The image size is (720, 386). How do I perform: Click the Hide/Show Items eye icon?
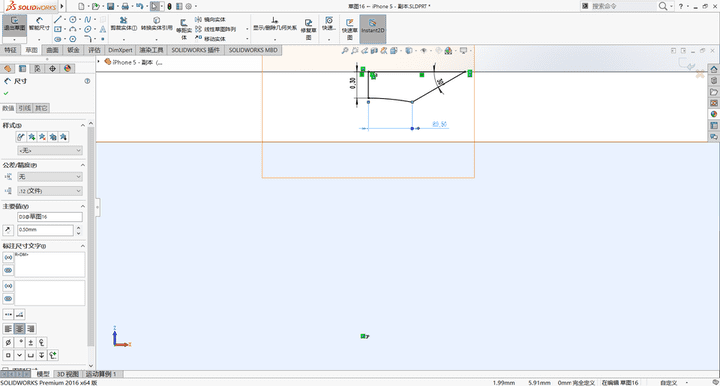pyautogui.click(x=423, y=50)
